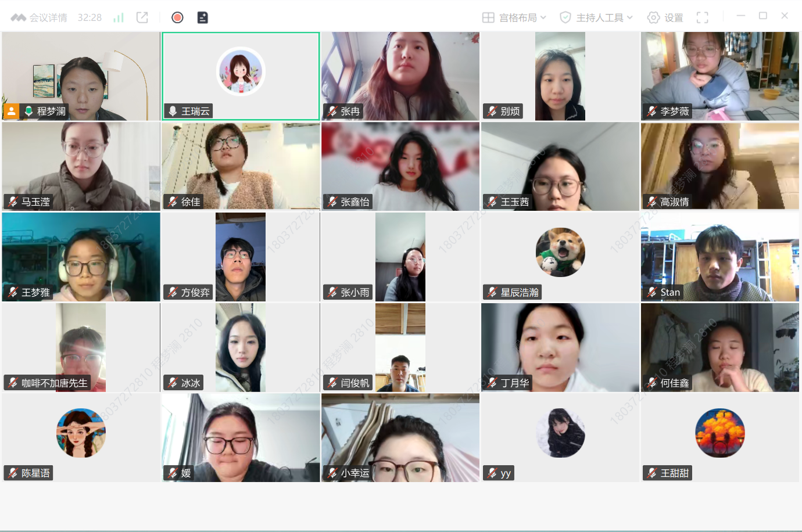Image resolution: width=802 pixels, height=532 pixels.
Task: Select 星辰浩瀚's dog avatar tile
Action: click(560, 251)
